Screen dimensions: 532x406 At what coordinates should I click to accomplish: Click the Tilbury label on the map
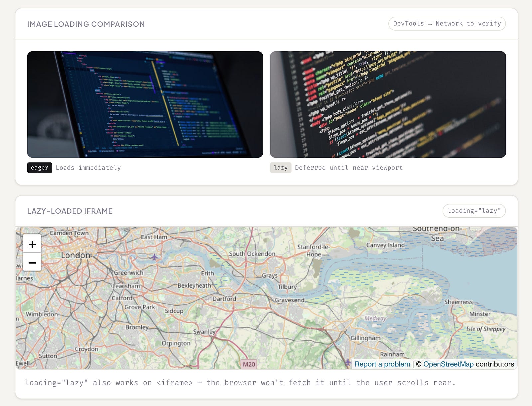287,287
